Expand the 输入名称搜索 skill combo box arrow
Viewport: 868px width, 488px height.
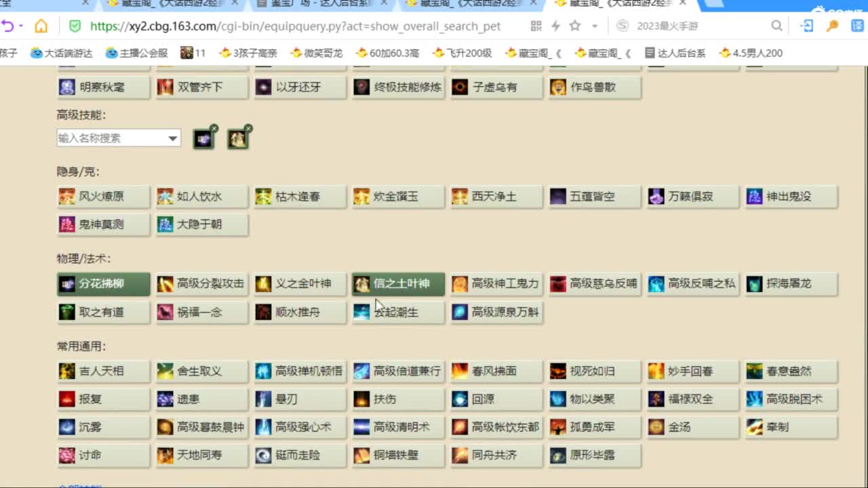173,138
